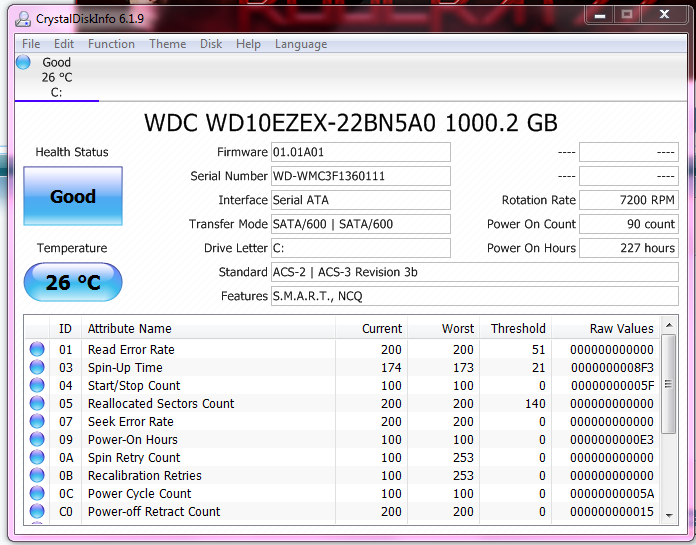Screen dimensions: 696x545
Task: Select the Spin Retry Count row name
Action: click(134, 458)
